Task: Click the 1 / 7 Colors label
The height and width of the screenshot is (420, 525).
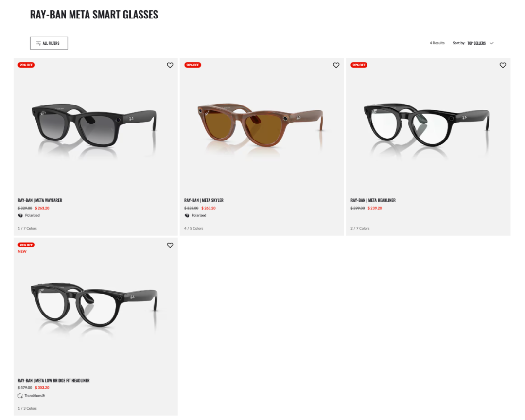Action: tap(27, 229)
